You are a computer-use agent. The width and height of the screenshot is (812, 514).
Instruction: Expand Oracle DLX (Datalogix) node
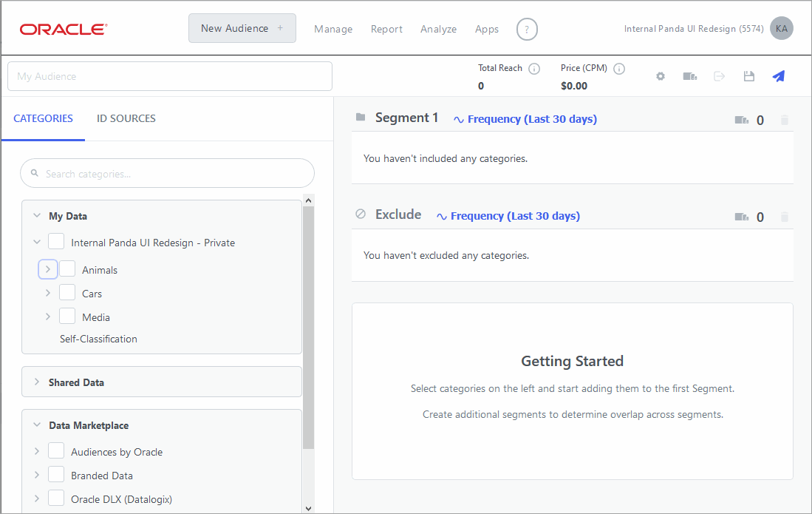pyautogui.click(x=37, y=498)
